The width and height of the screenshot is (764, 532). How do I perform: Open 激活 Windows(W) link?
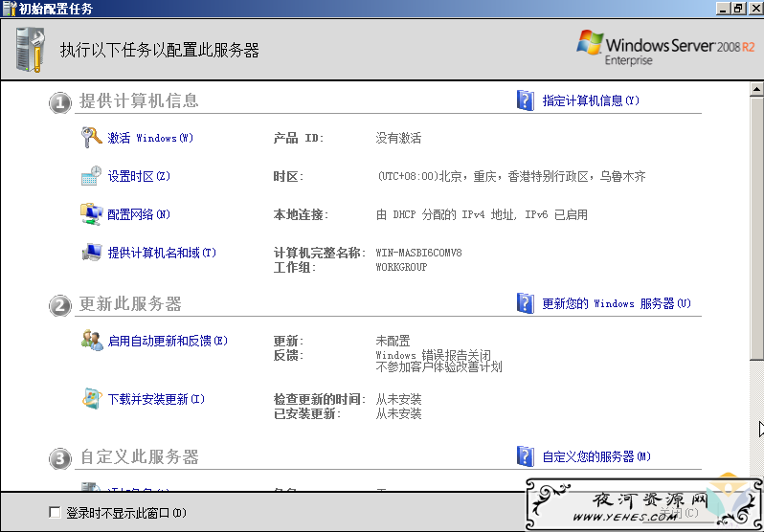point(150,138)
